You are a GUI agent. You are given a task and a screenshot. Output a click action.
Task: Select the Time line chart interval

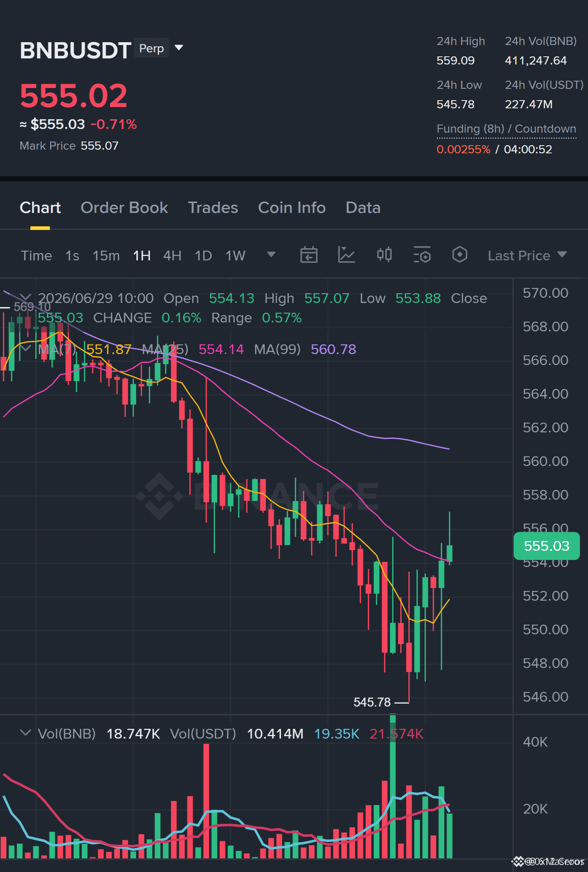[36, 256]
